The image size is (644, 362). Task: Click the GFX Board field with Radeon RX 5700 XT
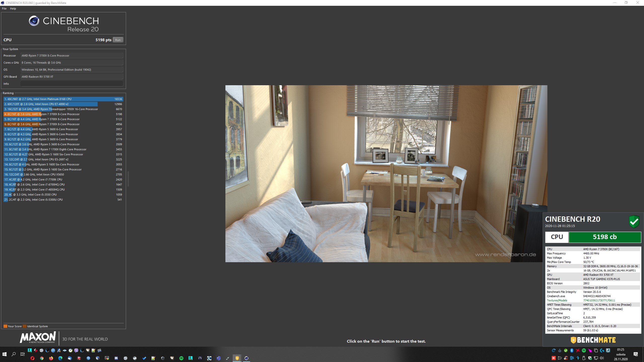(x=72, y=77)
